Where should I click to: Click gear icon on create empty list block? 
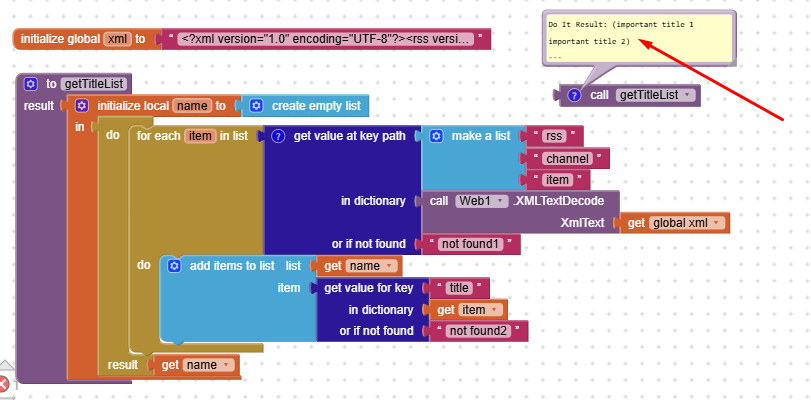[256, 106]
